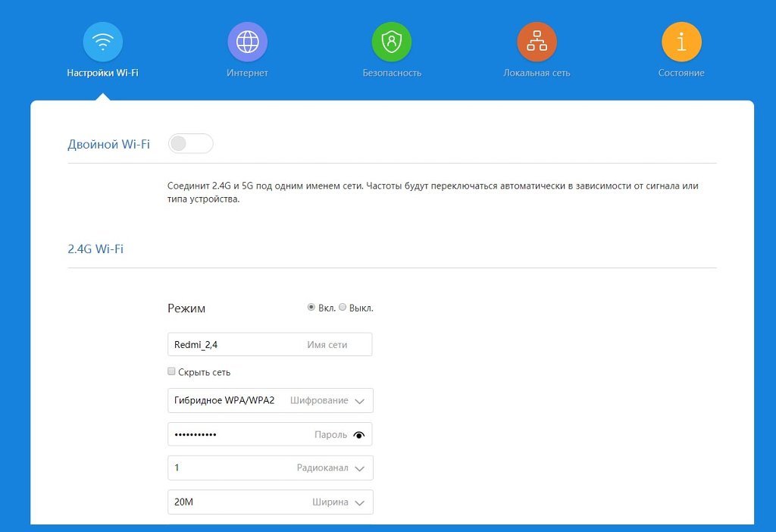776x532 pixels.
Task: Select the Выкл. radio button
Action: pos(343,308)
